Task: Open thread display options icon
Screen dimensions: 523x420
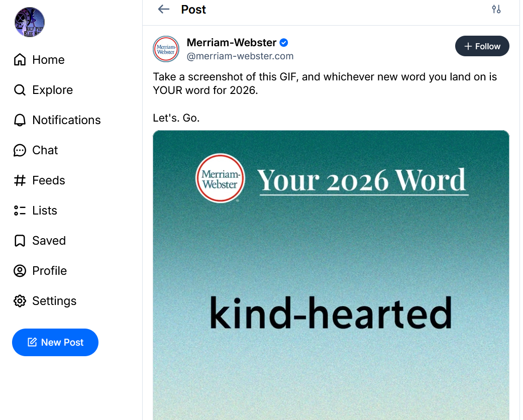Action: coord(496,9)
